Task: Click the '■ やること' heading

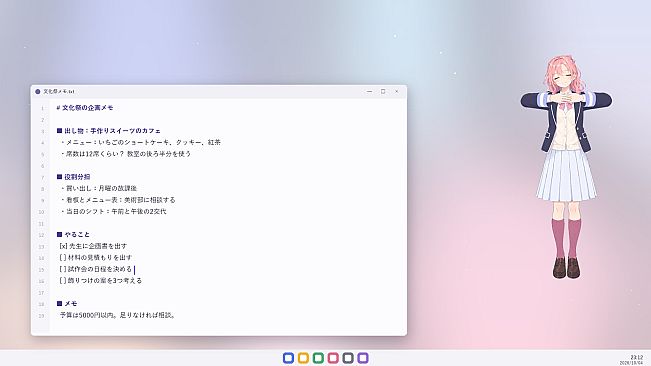Action: (x=73, y=234)
